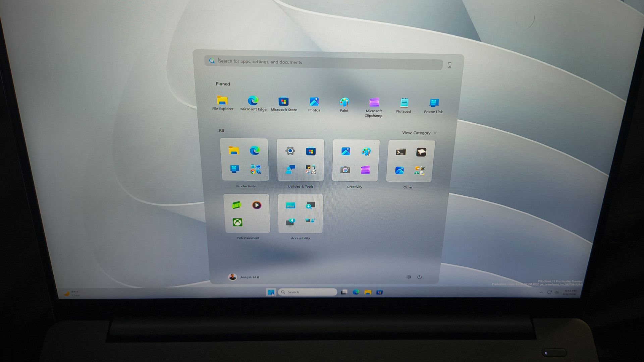Open Microsoft Edge from taskbar

pyautogui.click(x=356, y=292)
